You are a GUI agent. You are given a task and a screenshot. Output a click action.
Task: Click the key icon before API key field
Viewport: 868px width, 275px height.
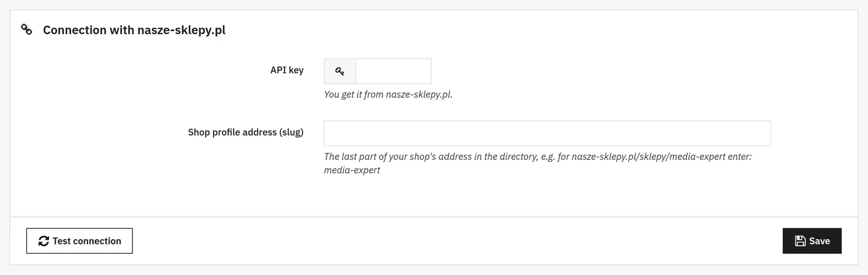[x=340, y=71]
